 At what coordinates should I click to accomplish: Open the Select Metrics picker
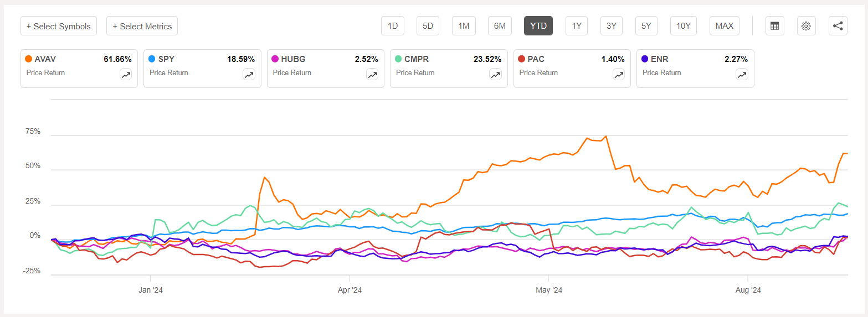click(x=142, y=26)
